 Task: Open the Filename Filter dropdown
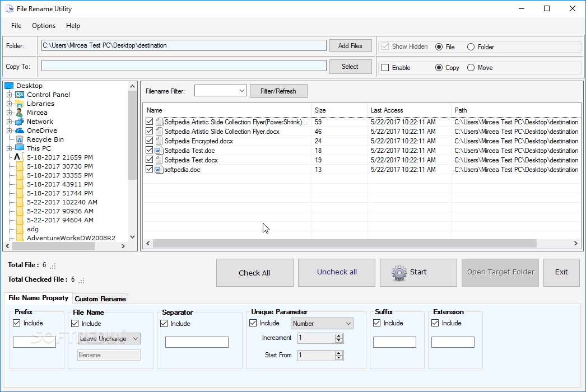(242, 91)
